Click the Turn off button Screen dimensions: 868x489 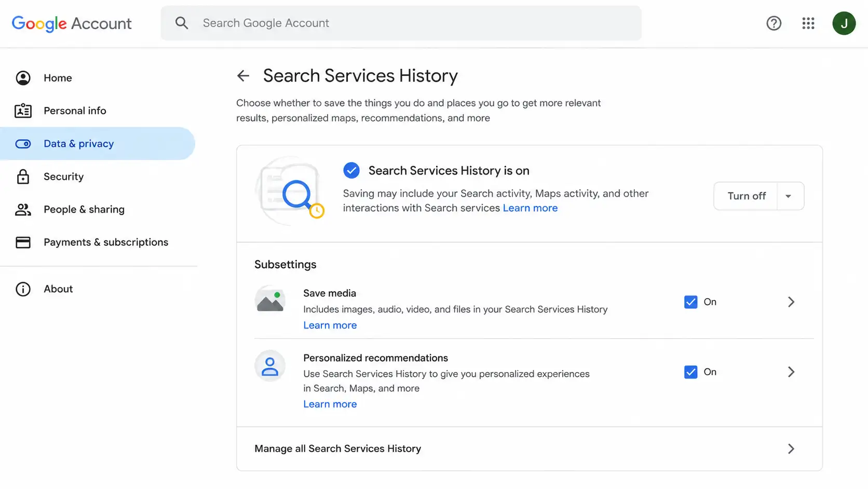746,196
